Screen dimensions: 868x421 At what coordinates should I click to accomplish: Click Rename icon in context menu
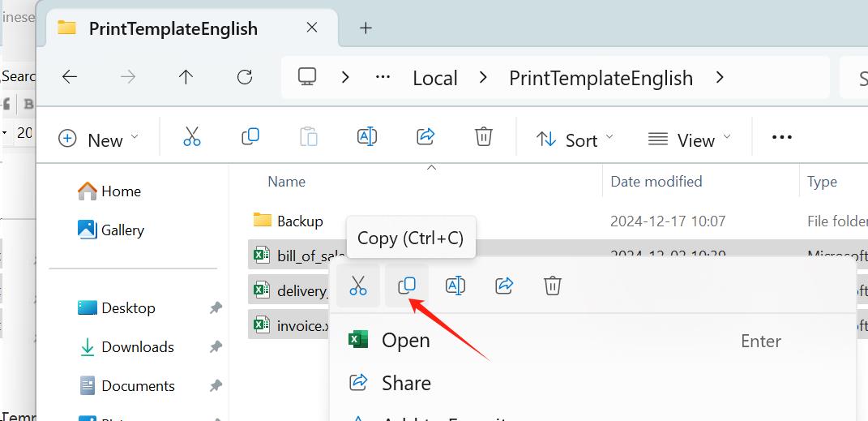[x=455, y=286]
